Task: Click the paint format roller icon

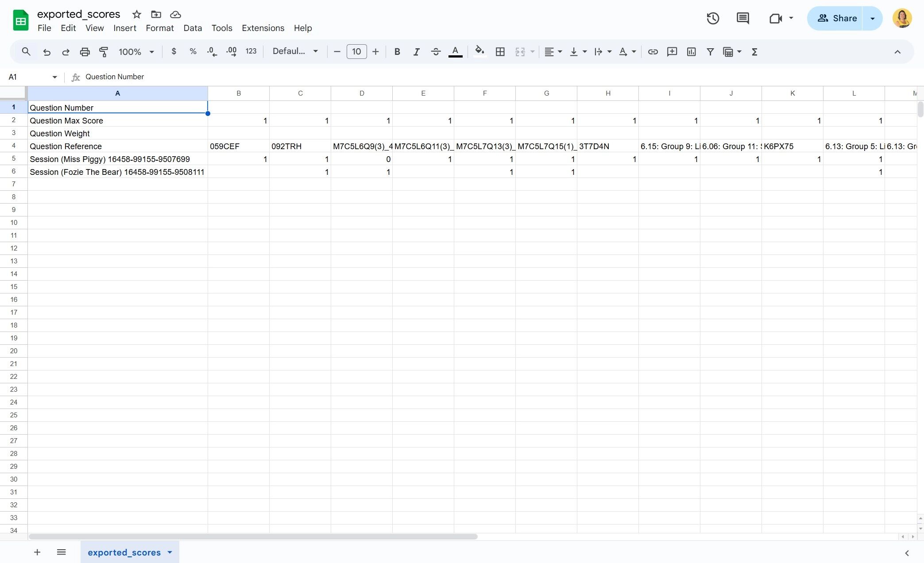Action: 104,52
